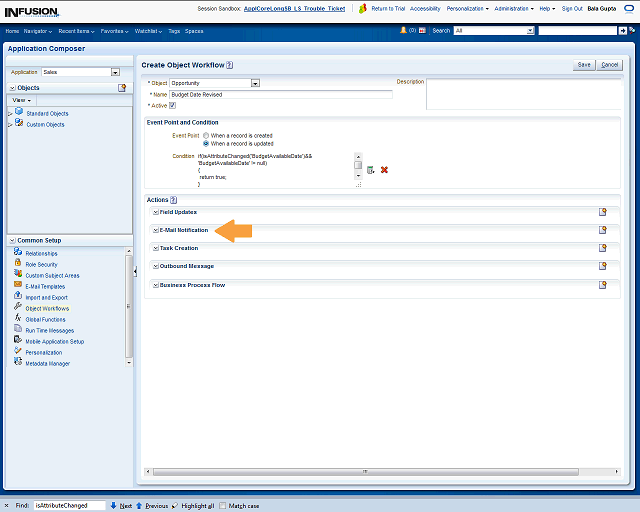Viewport: 640px width, 512px height.
Task: Open help icon next to Create Object Workflow
Action: [230, 64]
